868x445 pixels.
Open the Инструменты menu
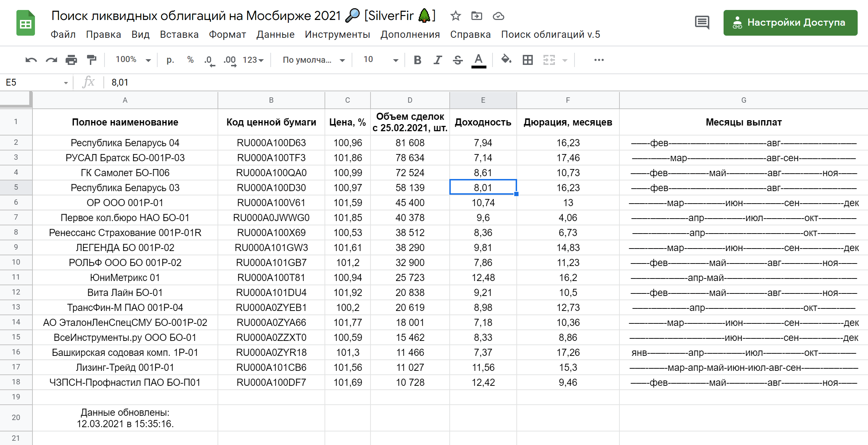click(337, 35)
